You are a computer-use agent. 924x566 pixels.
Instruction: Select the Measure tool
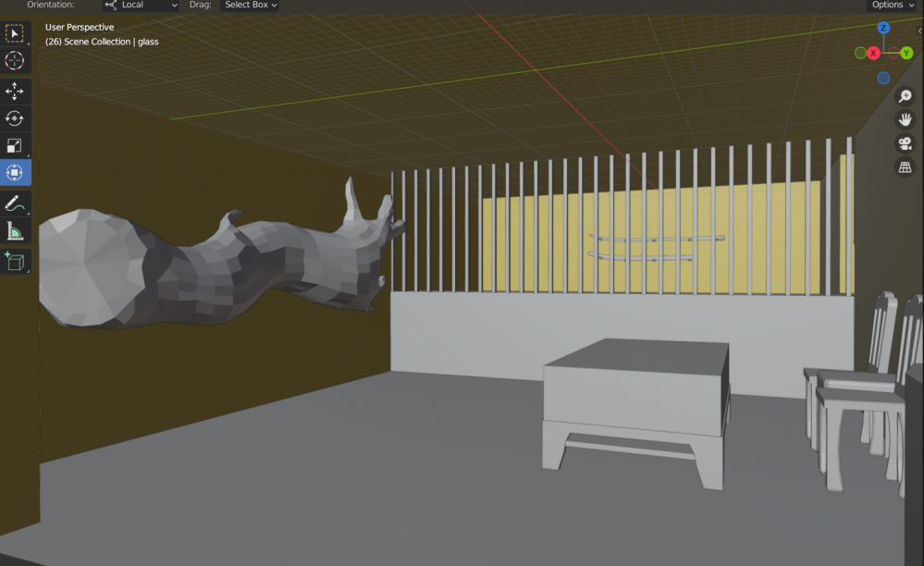coord(15,231)
